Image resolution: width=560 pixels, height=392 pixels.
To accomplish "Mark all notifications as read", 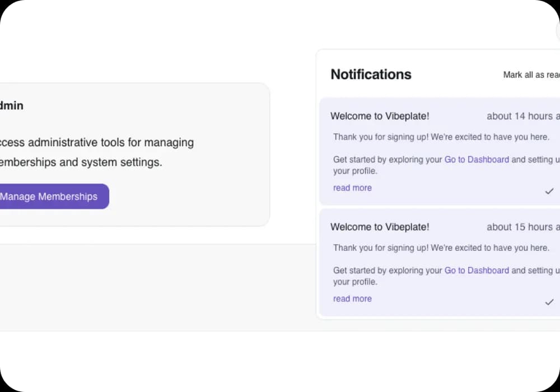I will (x=531, y=74).
